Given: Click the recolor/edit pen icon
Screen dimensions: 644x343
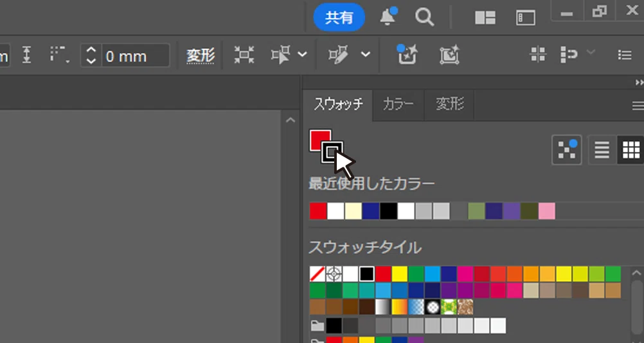Looking at the screenshot, I should point(339,55).
